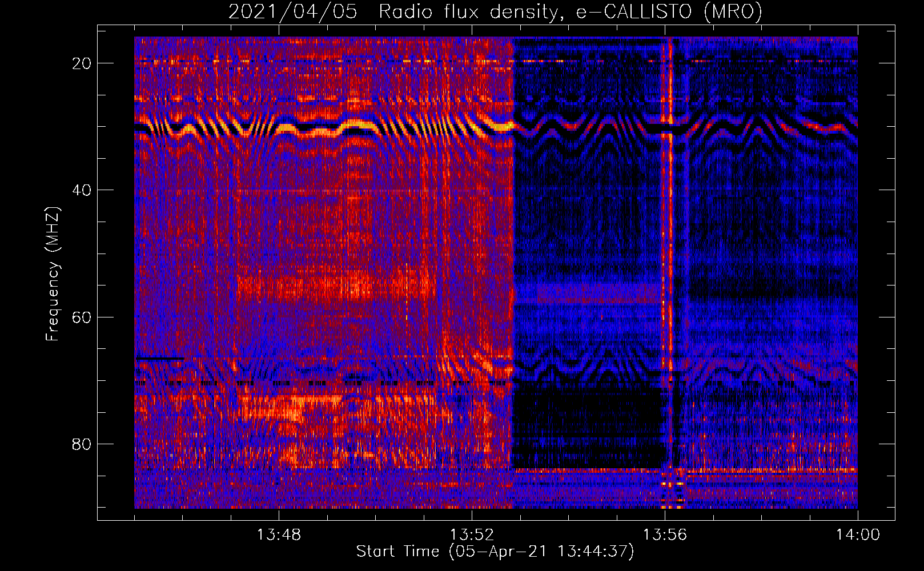Click the '80' frequency tick label
Viewport: 924px width, 571px height.
(82, 444)
